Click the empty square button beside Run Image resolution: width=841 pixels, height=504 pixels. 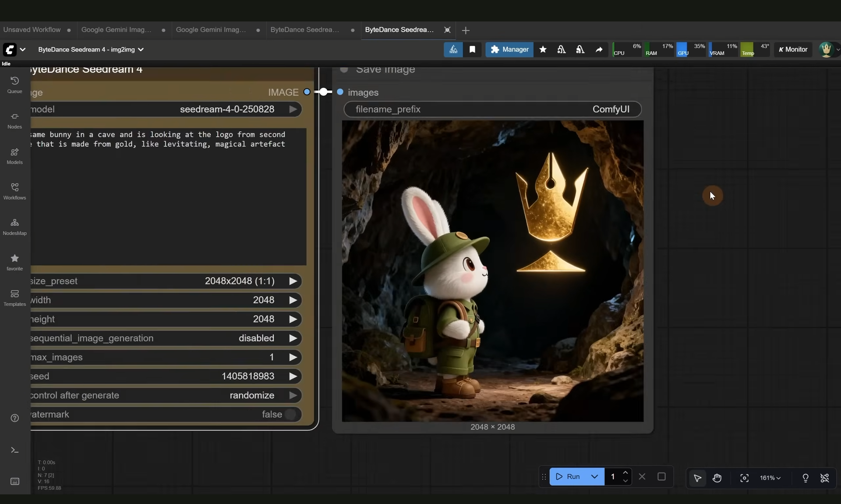(x=661, y=476)
